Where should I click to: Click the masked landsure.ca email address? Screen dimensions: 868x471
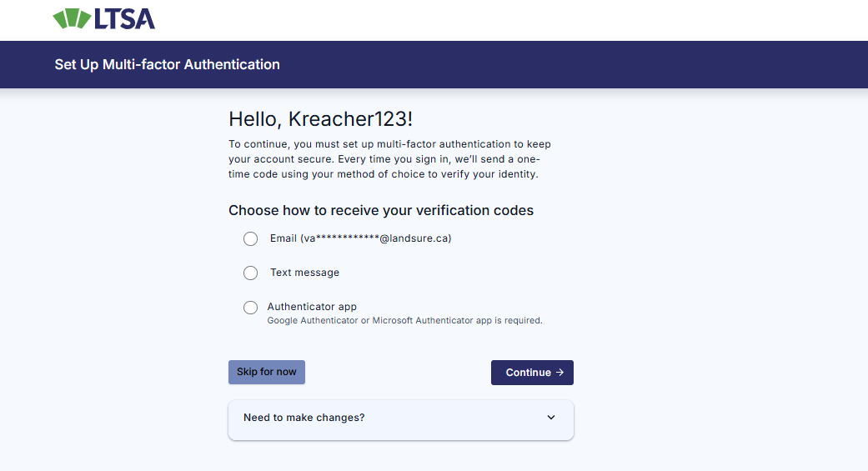(x=376, y=238)
